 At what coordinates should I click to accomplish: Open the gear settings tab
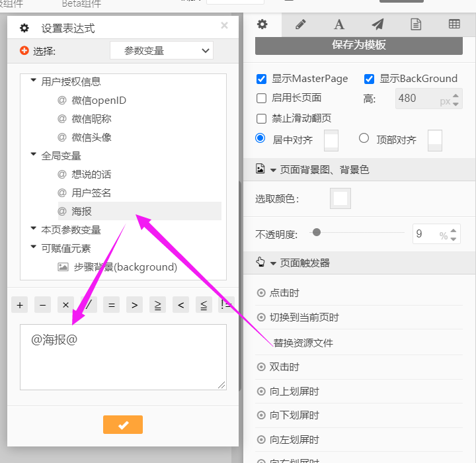[262, 24]
